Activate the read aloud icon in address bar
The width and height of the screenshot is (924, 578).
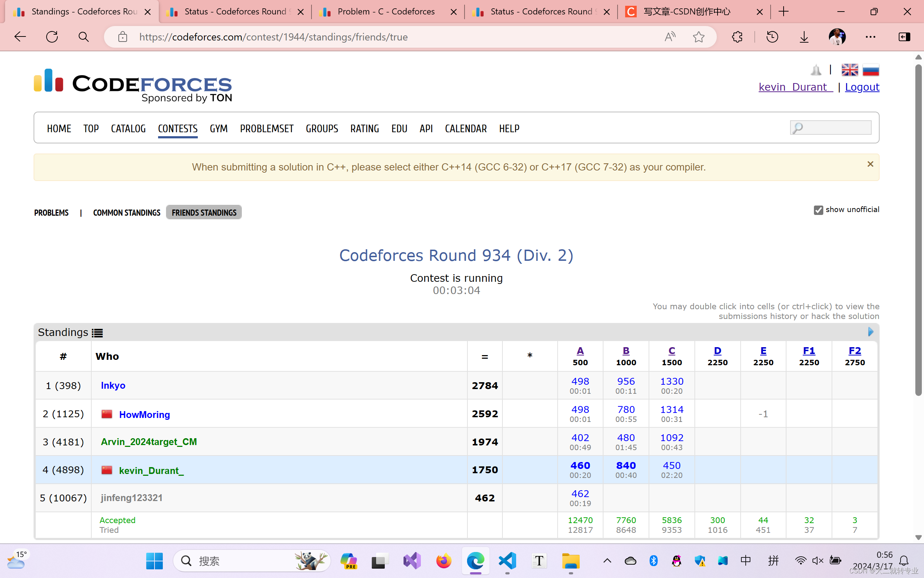coord(670,37)
